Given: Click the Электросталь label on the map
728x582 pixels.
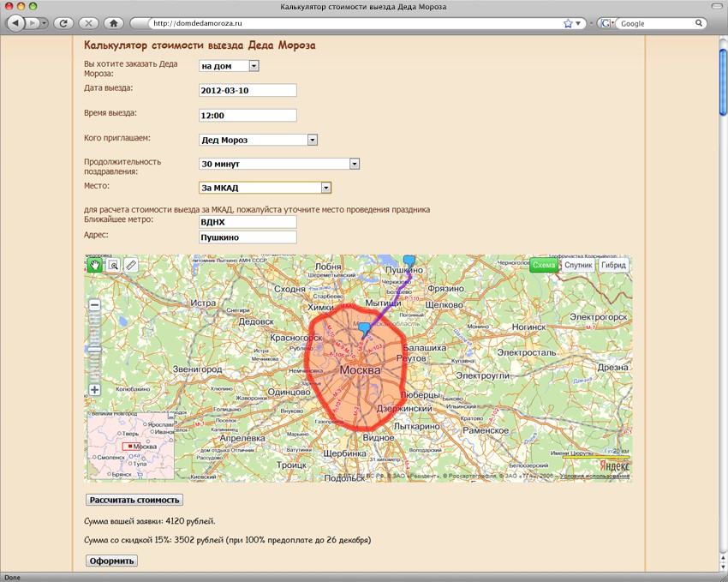Looking at the screenshot, I should pyautogui.click(x=527, y=352).
